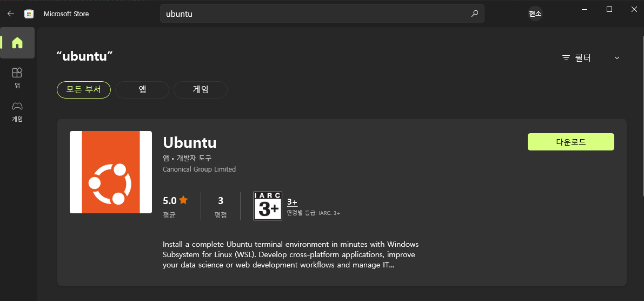Image resolution: width=644 pixels, height=301 pixels.
Task: Open the 게임 (Games) sidebar section
Action: [17, 112]
